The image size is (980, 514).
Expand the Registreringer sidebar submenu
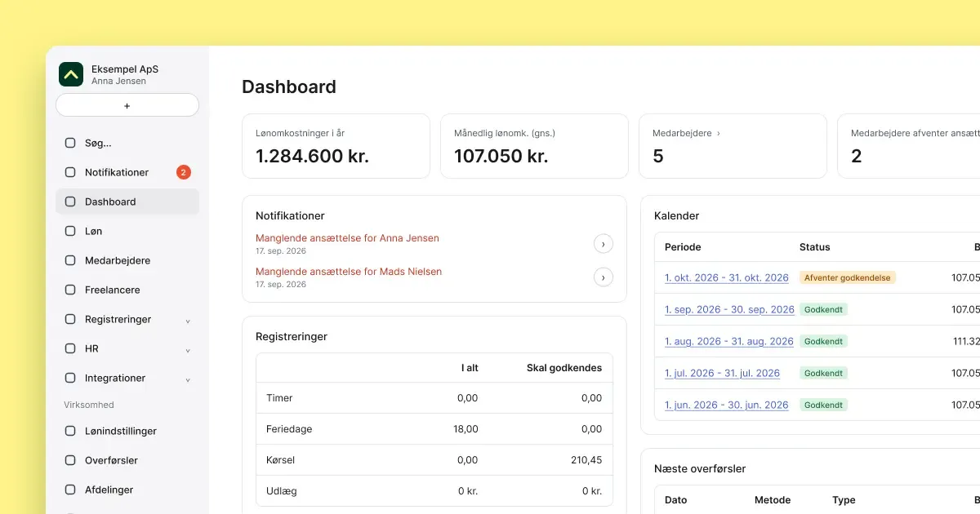[188, 320]
